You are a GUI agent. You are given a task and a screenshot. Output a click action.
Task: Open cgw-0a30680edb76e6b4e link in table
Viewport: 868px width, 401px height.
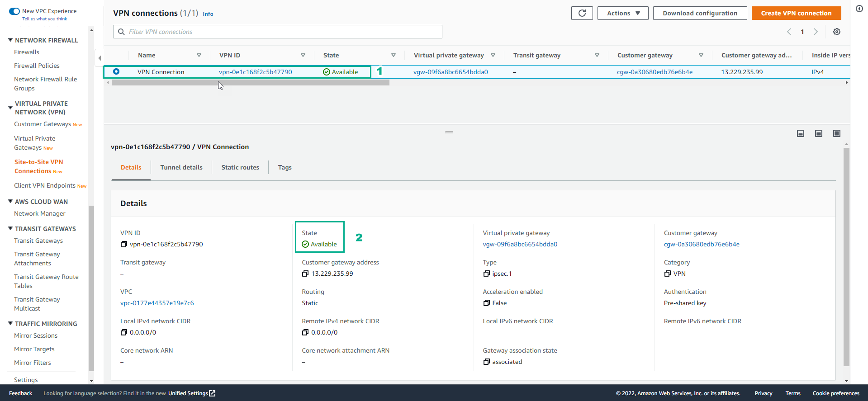tap(655, 72)
